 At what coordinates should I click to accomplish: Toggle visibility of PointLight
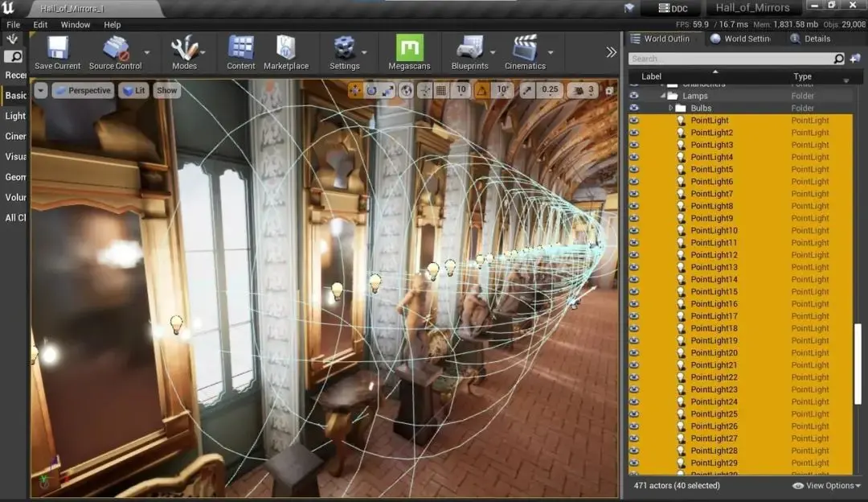634,120
